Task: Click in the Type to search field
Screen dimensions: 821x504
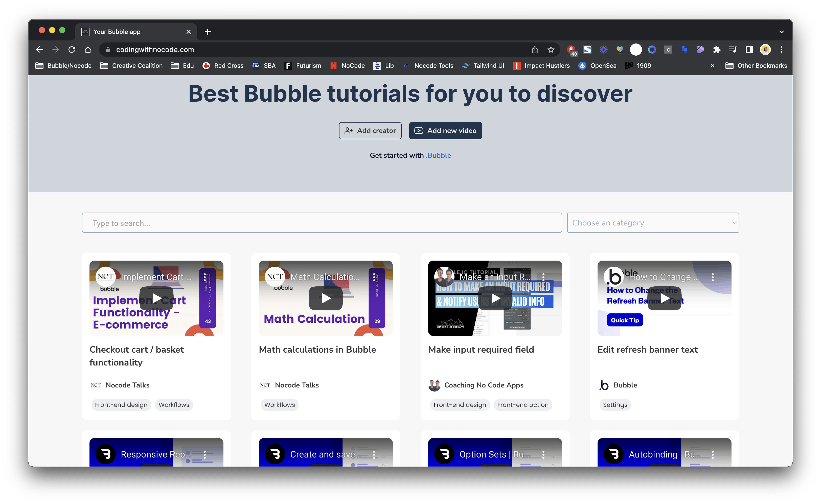Action: click(x=322, y=223)
